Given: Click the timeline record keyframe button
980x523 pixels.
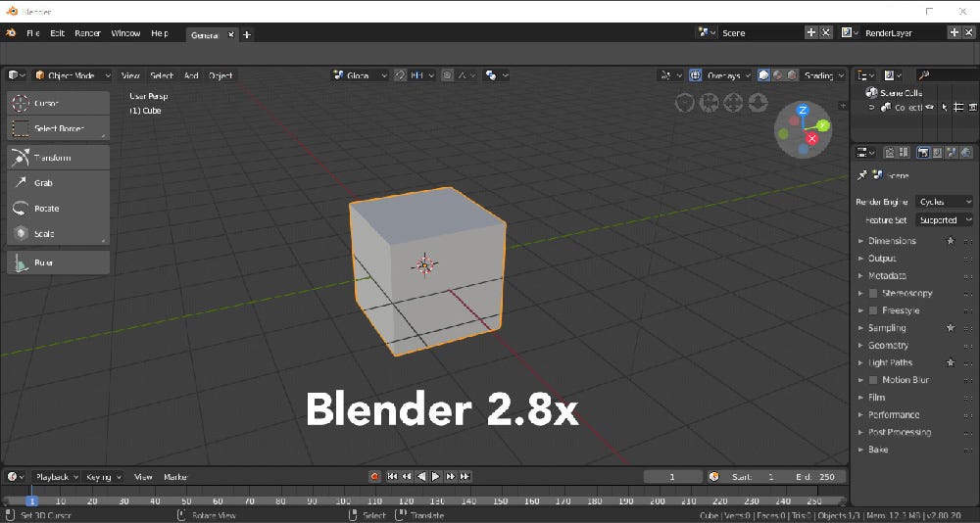Looking at the screenshot, I should [x=374, y=477].
